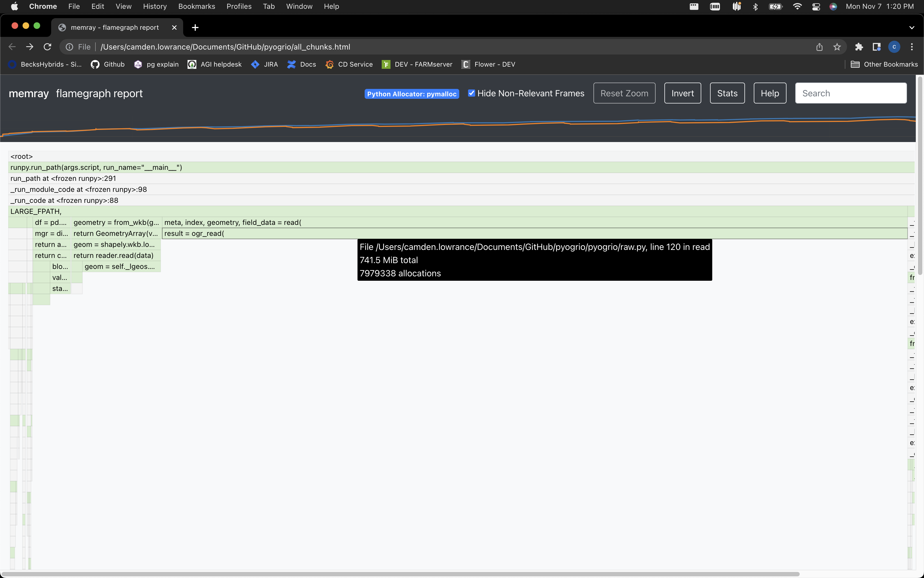Click the Wi-Fi status icon
924x578 pixels.
click(x=797, y=7)
